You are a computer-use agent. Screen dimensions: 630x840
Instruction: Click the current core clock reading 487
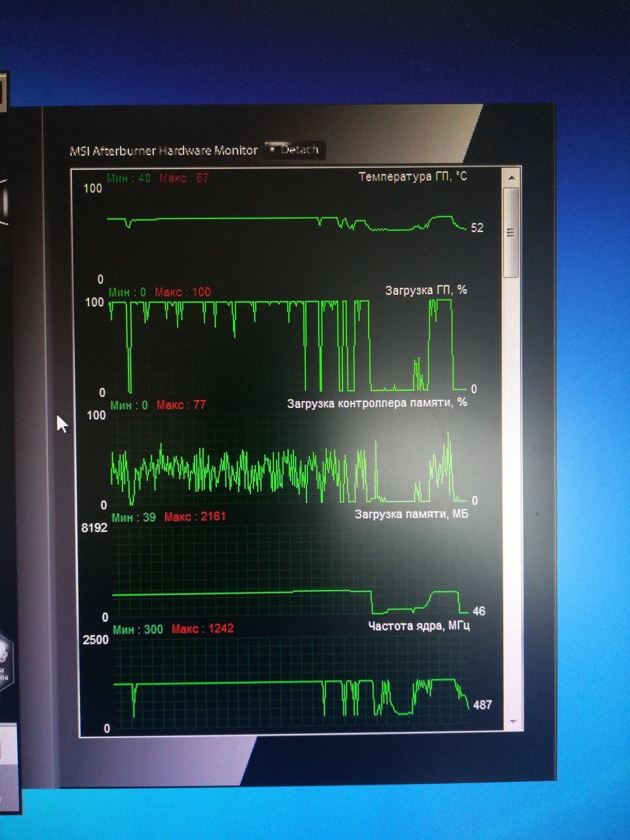pos(482,705)
